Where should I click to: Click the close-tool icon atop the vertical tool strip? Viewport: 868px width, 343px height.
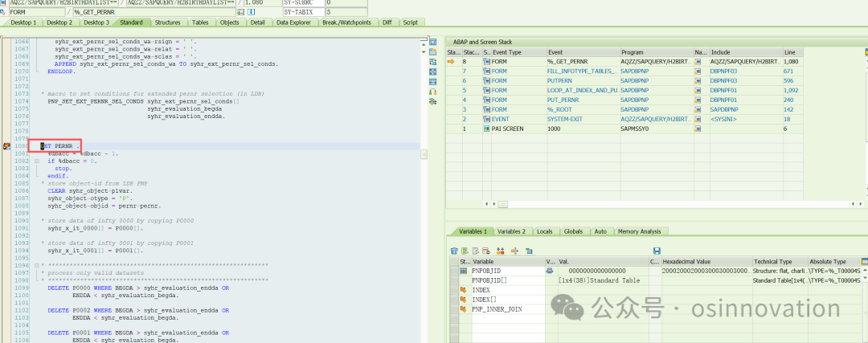tap(433, 42)
